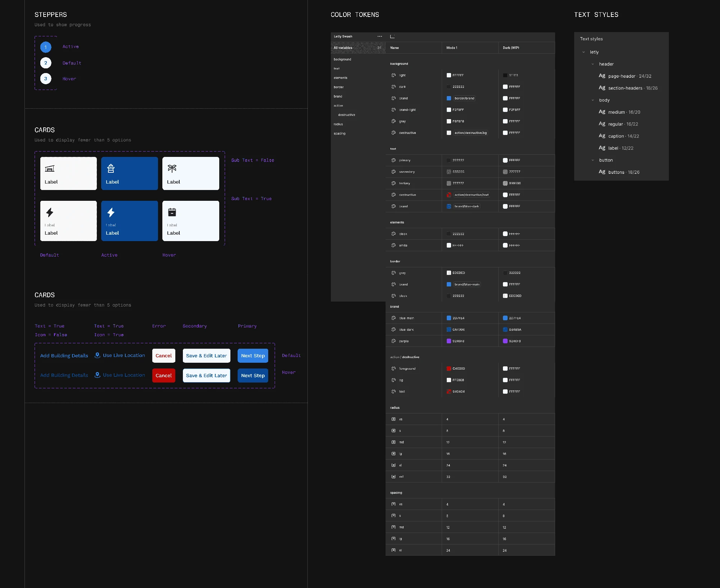Collapse the letly text styles group

[584, 52]
